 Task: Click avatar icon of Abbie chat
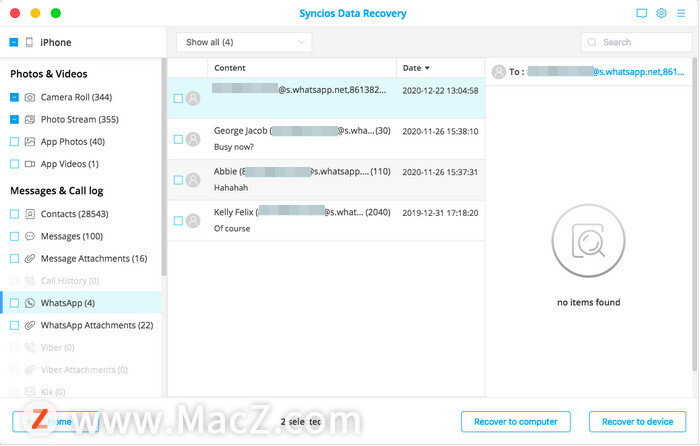(193, 180)
